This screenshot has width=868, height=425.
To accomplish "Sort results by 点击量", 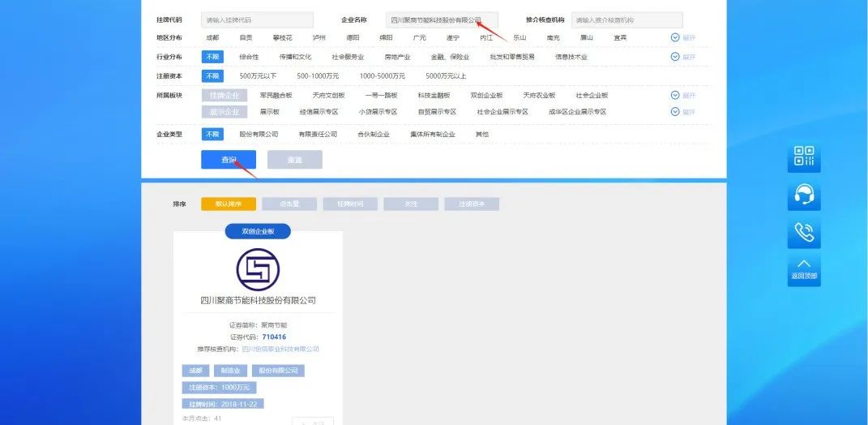I will tap(289, 204).
